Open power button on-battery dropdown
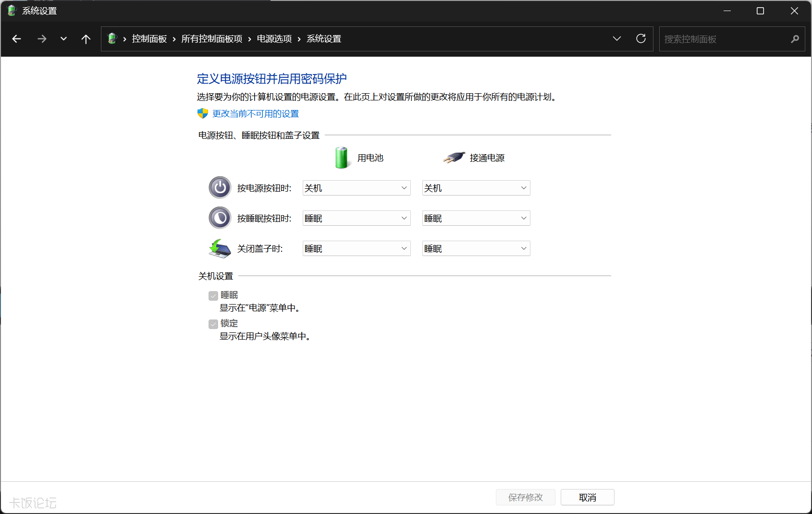The image size is (812, 514). [x=357, y=188]
